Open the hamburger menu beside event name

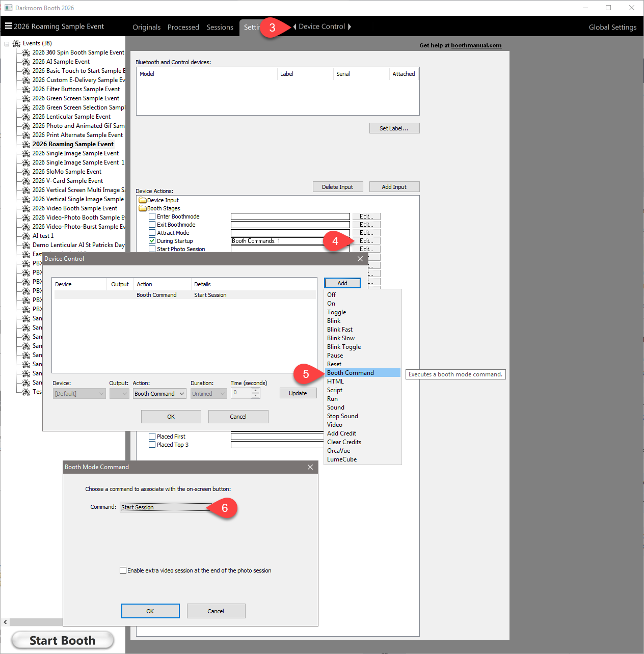point(8,26)
